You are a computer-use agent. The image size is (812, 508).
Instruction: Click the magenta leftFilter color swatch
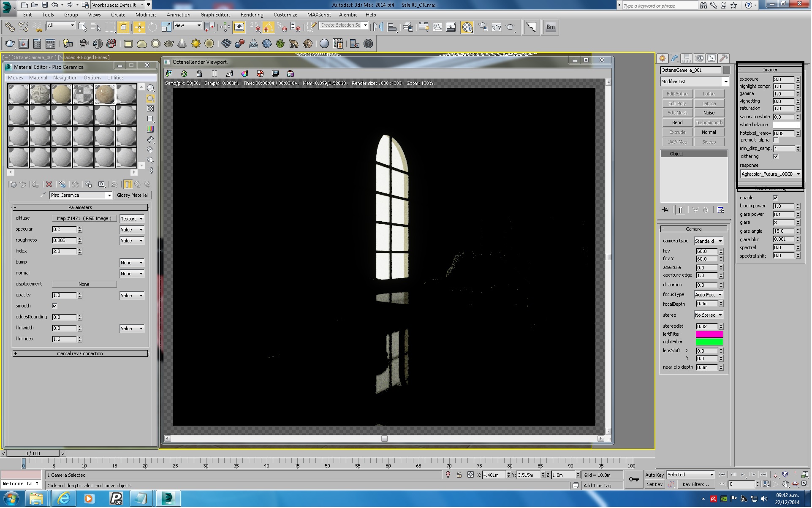709,334
